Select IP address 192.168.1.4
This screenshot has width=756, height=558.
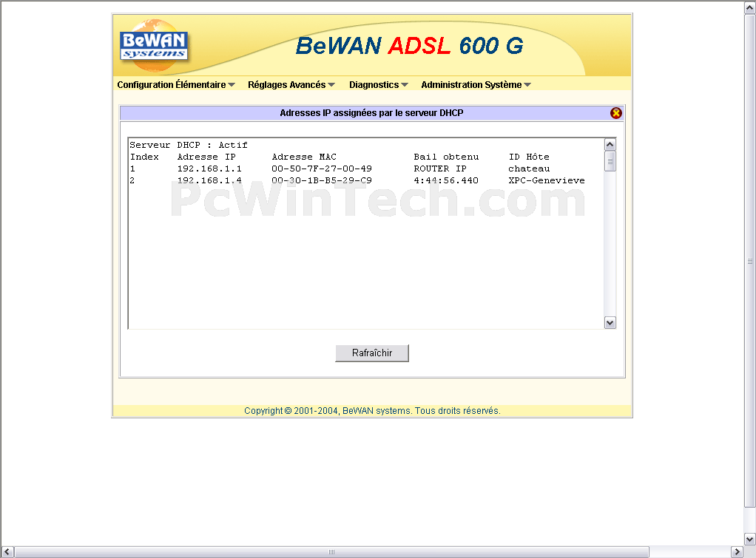[209, 180]
